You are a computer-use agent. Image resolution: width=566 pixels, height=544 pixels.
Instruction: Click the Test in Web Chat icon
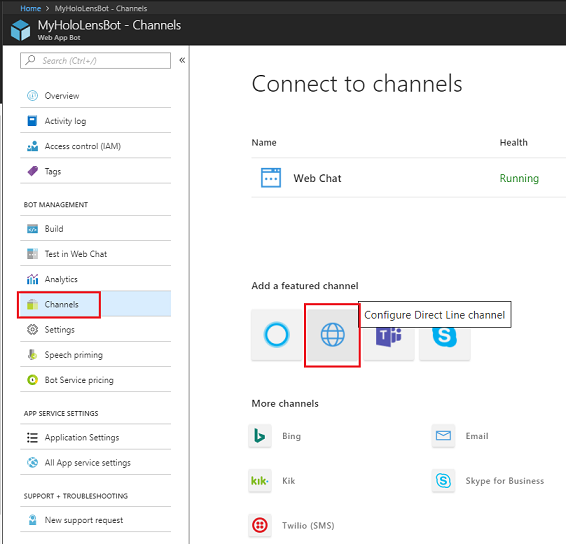[x=32, y=254]
